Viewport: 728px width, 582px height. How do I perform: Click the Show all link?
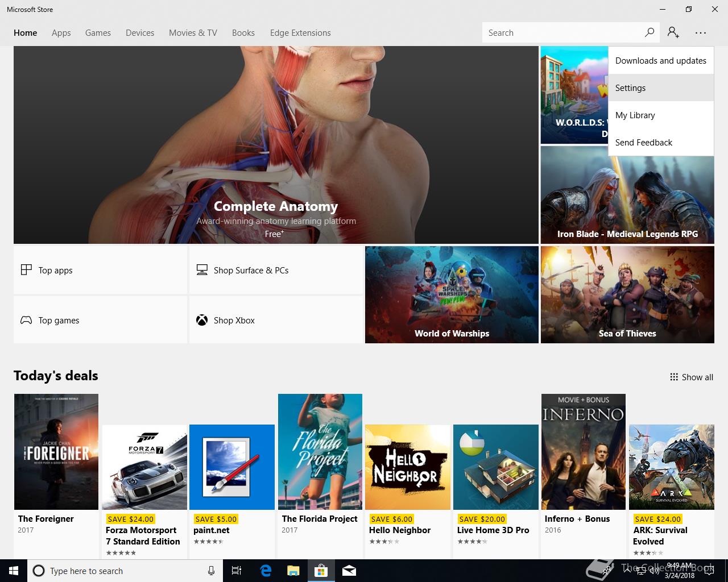[692, 377]
